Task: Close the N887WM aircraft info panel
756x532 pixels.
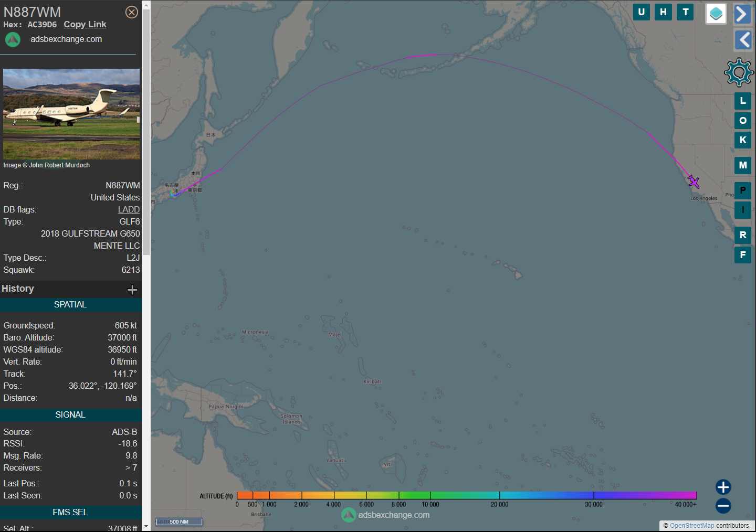Action: point(132,12)
